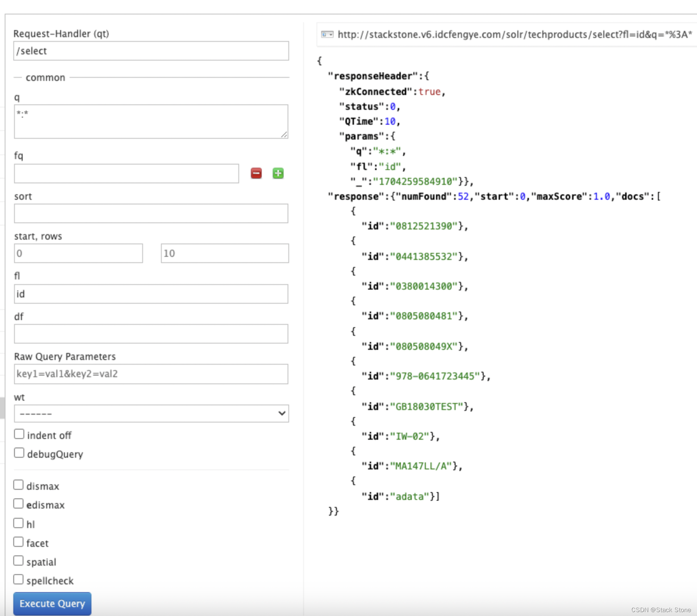Click the green add fq filter icon
The width and height of the screenshot is (697, 616).
tap(278, 173)
